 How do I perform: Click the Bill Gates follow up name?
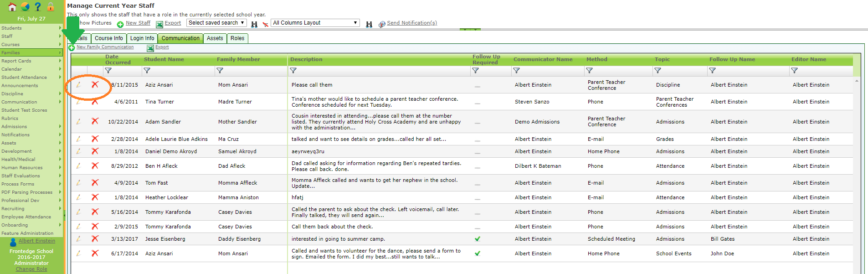coord(723,239)
